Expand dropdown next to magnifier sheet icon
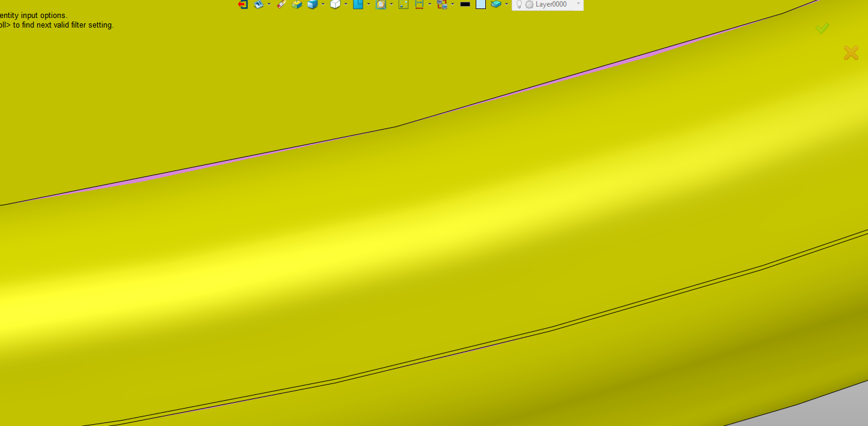 click(391, 4)
